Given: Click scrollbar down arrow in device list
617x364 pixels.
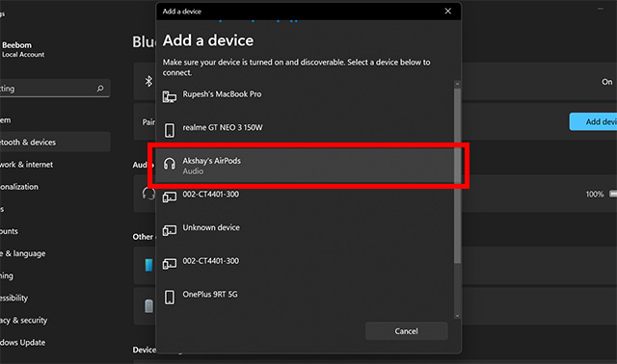Looking at the screenshot, I should [x=457, y=316].
